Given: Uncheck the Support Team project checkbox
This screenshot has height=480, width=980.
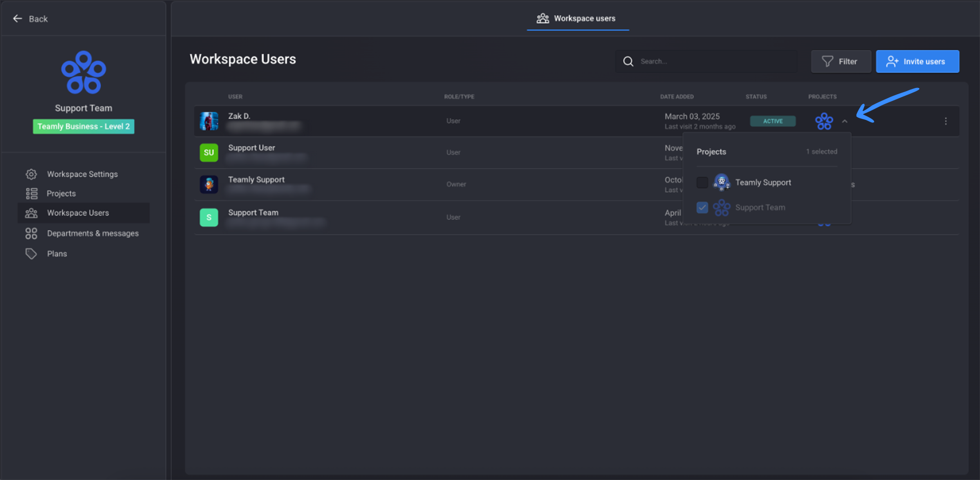Looking at the screenshot, I should [x=702, y=207].
